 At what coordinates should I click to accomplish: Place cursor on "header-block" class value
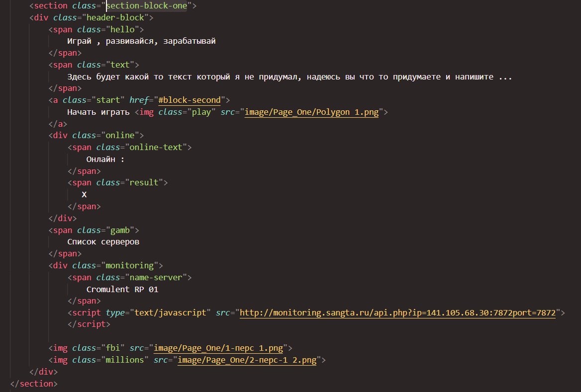coord(115,18)
